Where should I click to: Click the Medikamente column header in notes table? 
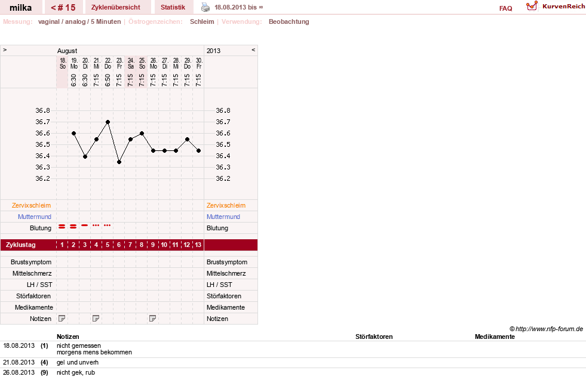[x=495, y=337]
